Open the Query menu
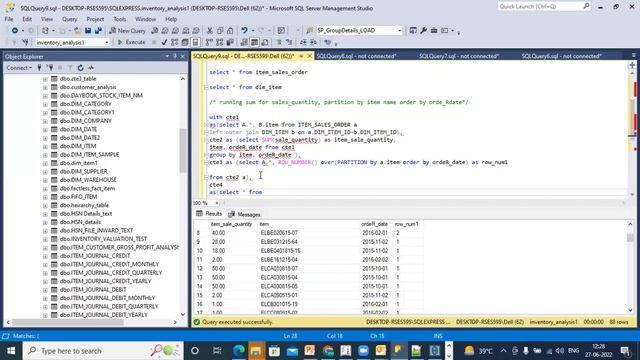 69,19
